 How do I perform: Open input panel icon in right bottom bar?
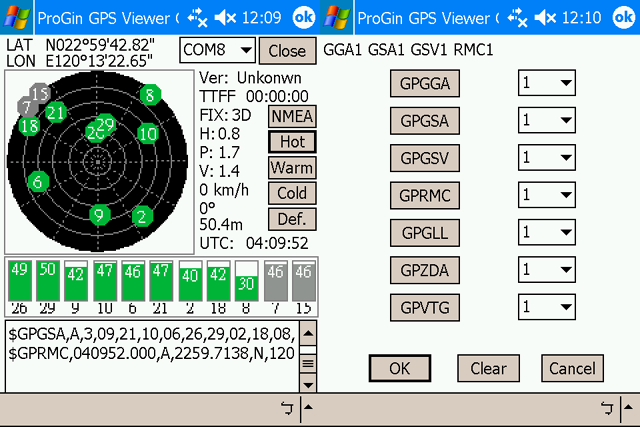click(607, 407)
